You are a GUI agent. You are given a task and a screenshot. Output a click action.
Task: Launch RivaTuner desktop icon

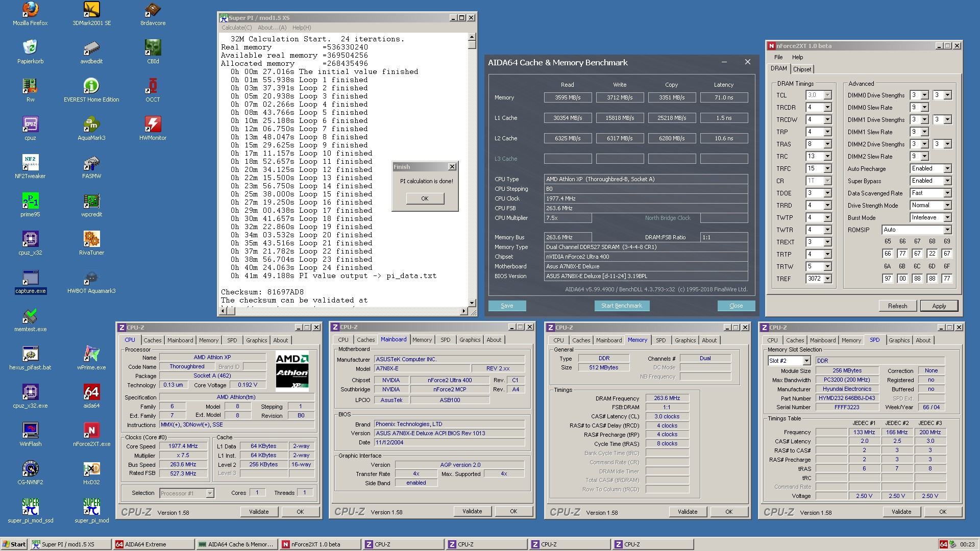click(x=91, y=243)
